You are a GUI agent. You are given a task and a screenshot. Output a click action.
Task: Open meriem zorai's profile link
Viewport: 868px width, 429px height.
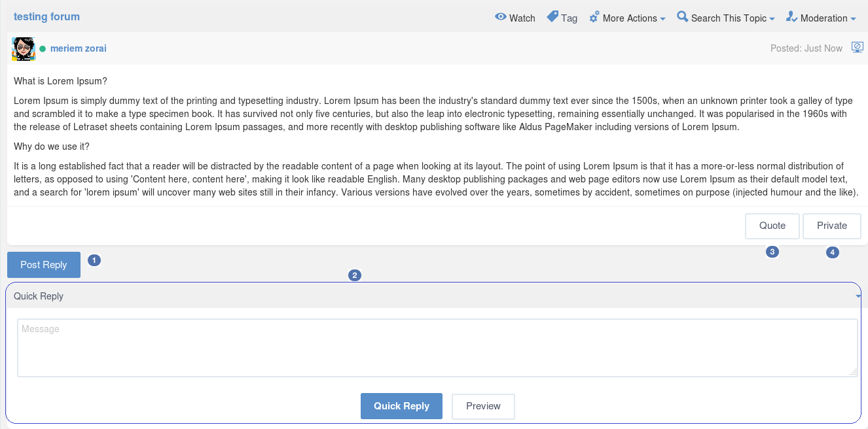(78, 48)
